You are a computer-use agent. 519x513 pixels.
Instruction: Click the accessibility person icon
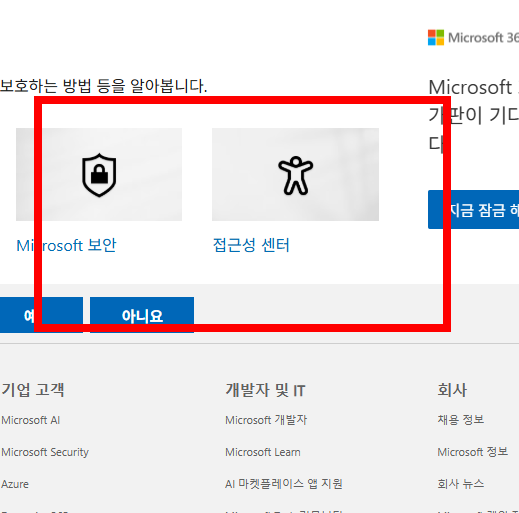[295, 175]
